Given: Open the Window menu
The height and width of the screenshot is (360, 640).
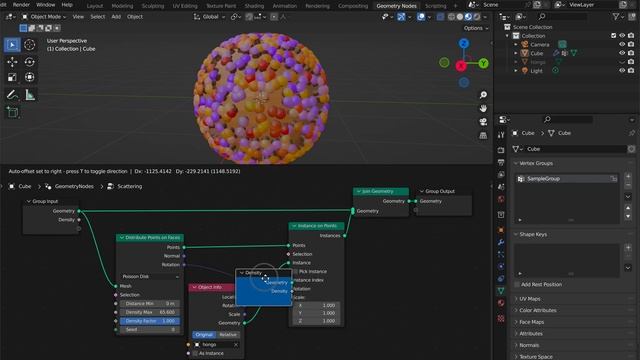Looking at the screenshot, I should (x=46, y=5).
